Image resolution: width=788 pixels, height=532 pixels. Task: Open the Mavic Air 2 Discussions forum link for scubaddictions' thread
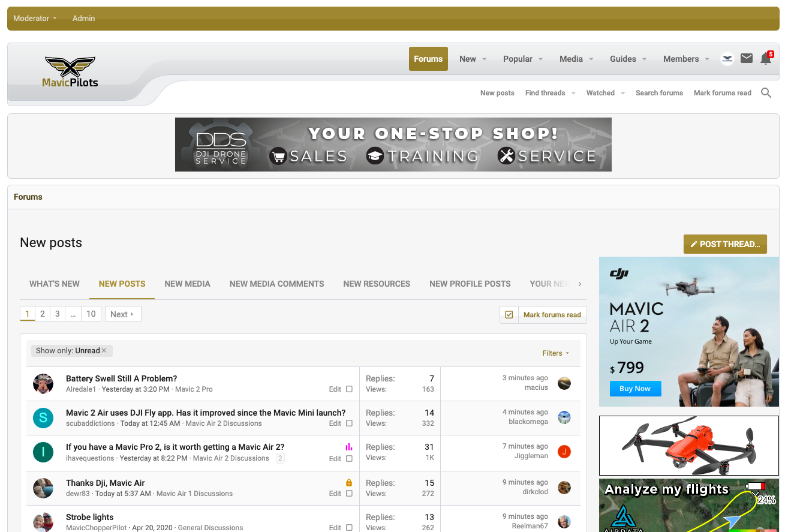pos(224,423)
